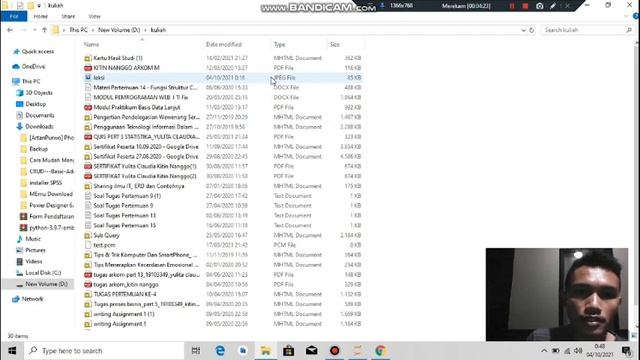This screenshot has height=360, width=640.
Task: Sort files by Date modified column
Action: pos(224,44)
